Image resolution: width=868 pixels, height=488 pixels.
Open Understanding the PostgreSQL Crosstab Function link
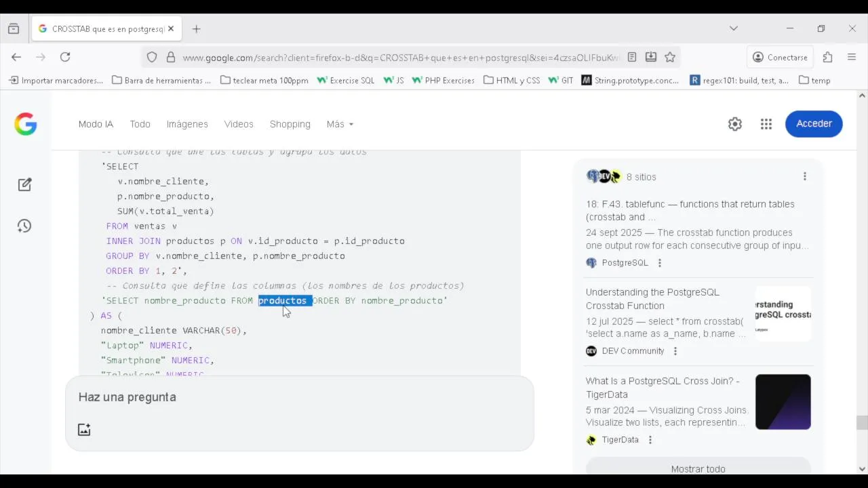[x=653, y=299]
